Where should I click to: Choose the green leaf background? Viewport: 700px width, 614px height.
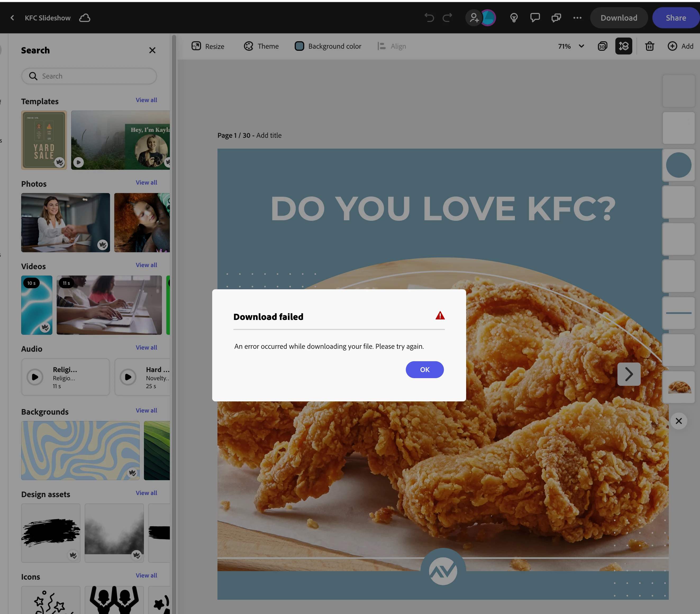click(x=157, y=450)
